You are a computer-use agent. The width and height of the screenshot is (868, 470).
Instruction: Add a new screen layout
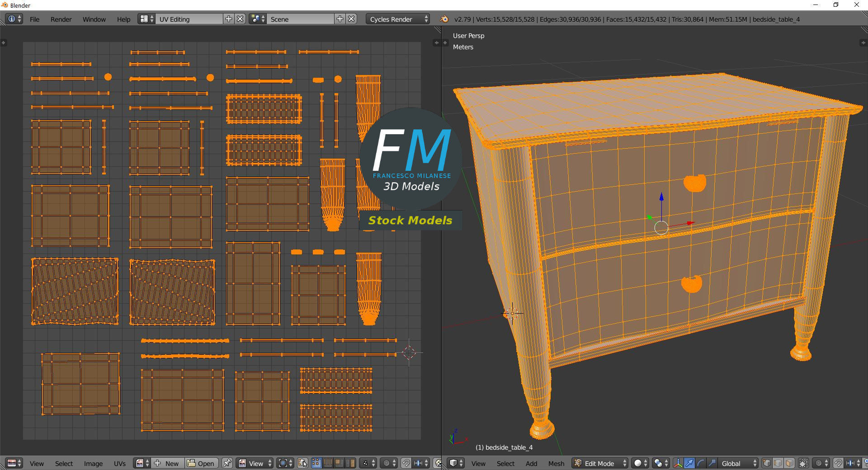point(229,19)
